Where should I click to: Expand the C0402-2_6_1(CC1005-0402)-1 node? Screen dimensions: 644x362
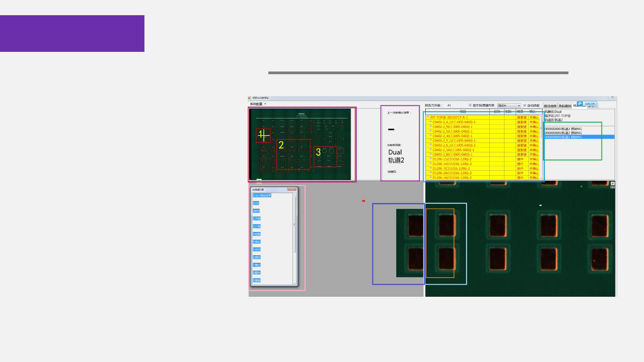tap(431, 145)
